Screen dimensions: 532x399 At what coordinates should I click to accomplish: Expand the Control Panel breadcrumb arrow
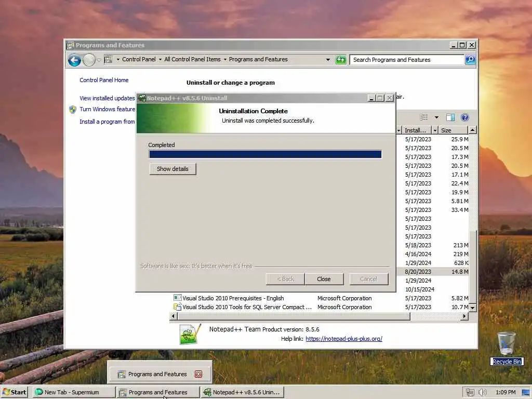pos(160,60)
